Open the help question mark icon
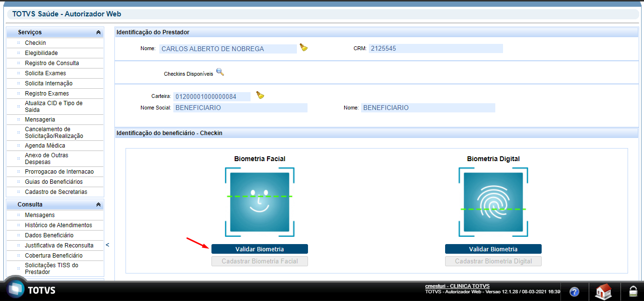The image size is (644, 301). click(574, 292)
